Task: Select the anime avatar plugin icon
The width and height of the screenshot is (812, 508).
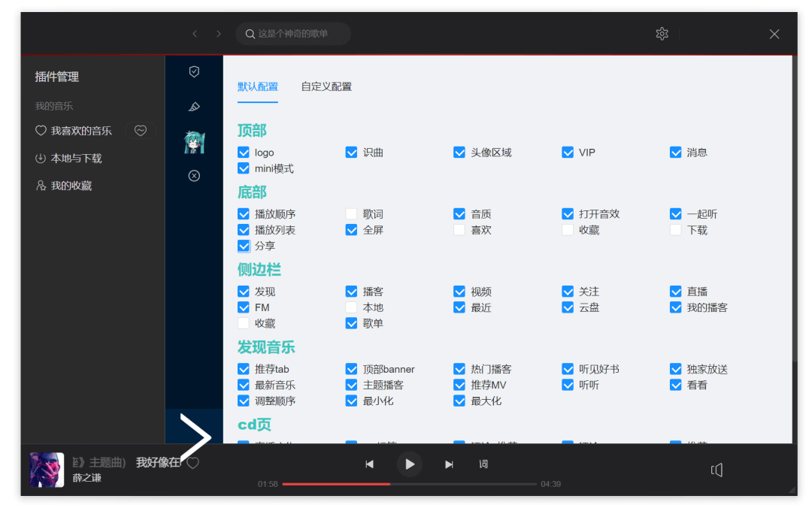Action: click(194, 142)
